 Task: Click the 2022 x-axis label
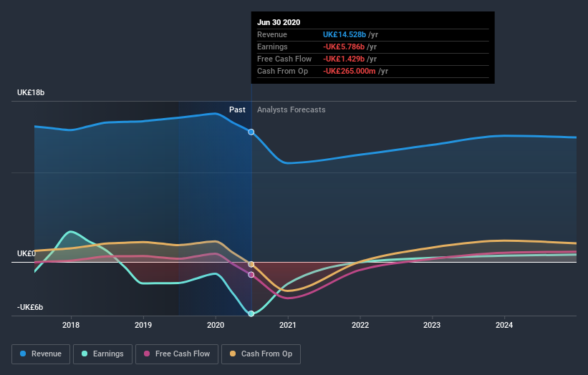(x=360, y=325)
